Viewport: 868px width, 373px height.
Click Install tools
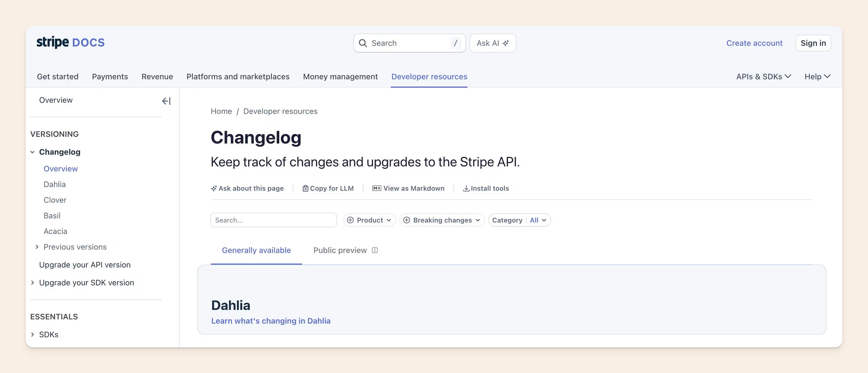(x=486, y=188)
